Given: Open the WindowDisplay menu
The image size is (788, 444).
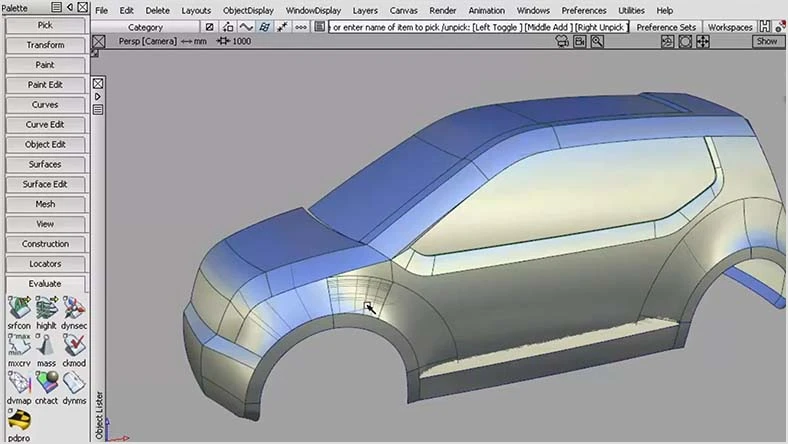Looking at the screenshot, I should [x=313, y=10].
